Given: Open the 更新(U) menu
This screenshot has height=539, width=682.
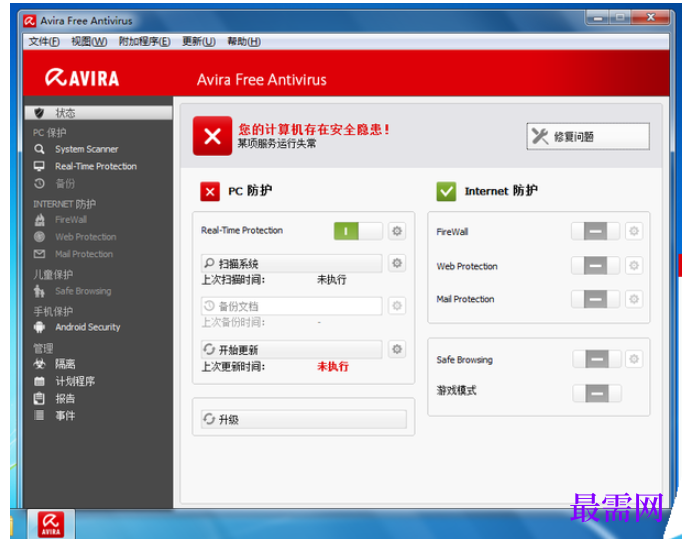Looking at the screenshot, I should (x=199, y=42).
